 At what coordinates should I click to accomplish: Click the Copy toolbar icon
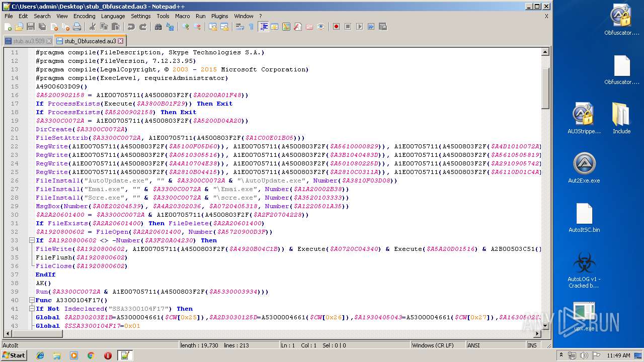click(x=104, y=27)
